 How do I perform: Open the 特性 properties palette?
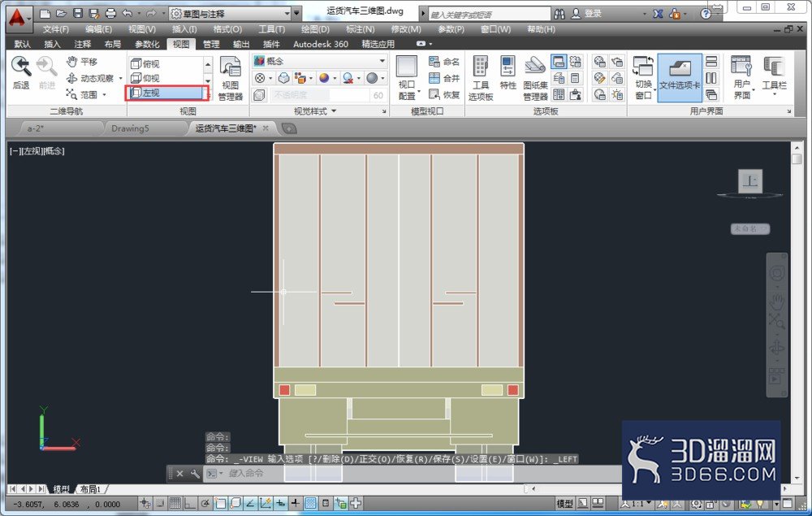508,73
